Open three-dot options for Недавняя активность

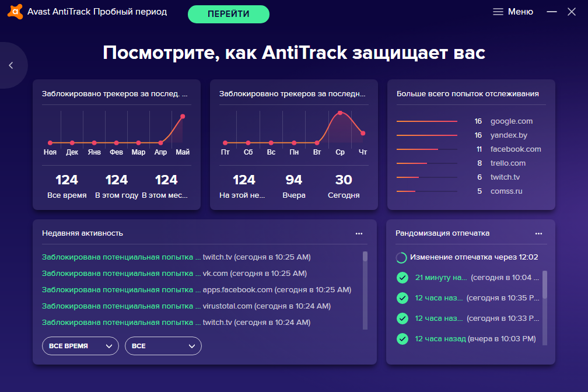point(359,233)
